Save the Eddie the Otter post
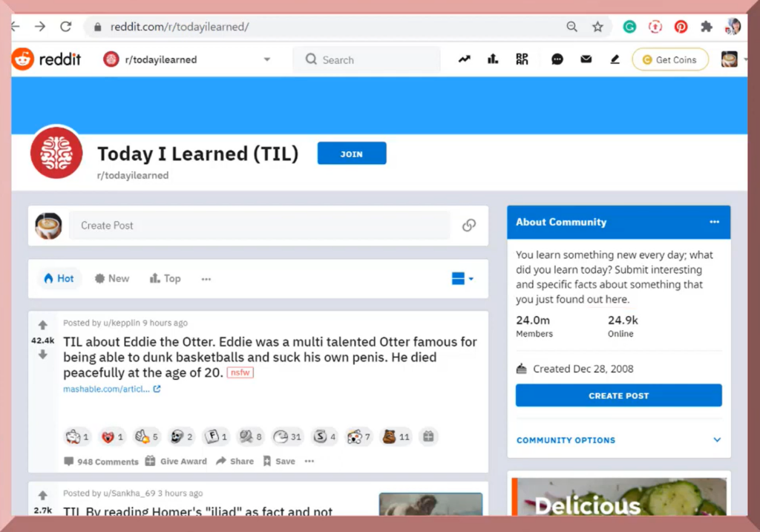The width and height of the screenshot is (760, 532). click(279, 462)
